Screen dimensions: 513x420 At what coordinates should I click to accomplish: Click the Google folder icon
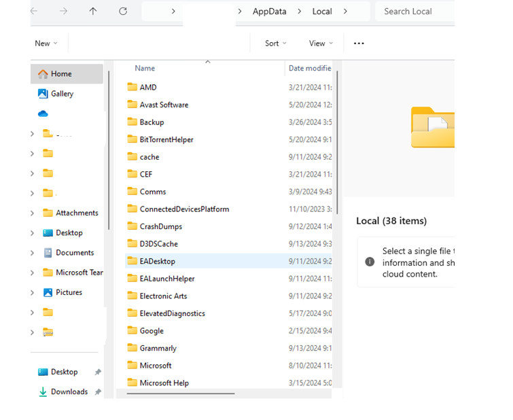(x=132, y=330)
